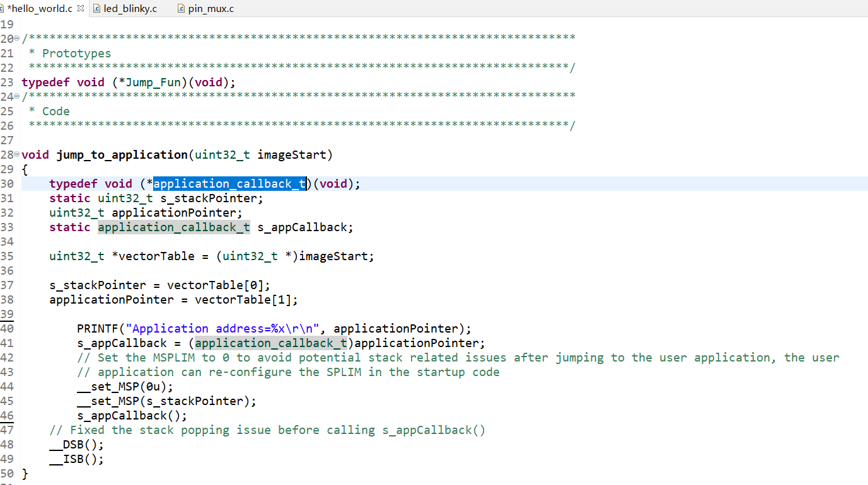Select the hello_world.c tab
This screenshot has height=485, width=868.
coord(38,9)
